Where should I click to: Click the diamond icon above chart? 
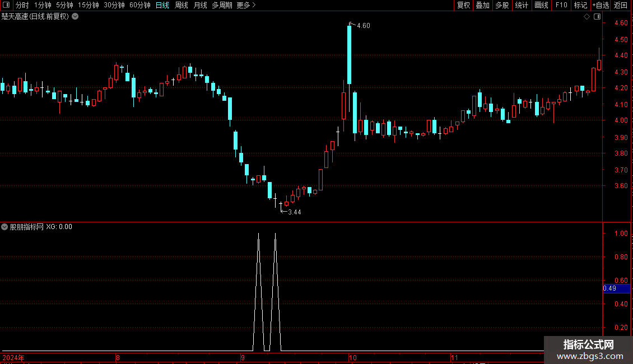[x=587, y=17]
